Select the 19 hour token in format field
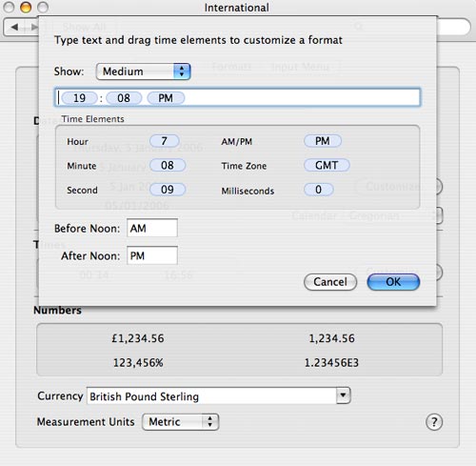 (79, 98)
